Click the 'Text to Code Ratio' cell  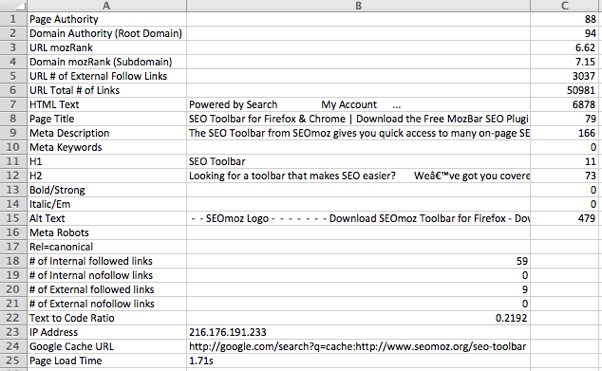click(107, 318)
